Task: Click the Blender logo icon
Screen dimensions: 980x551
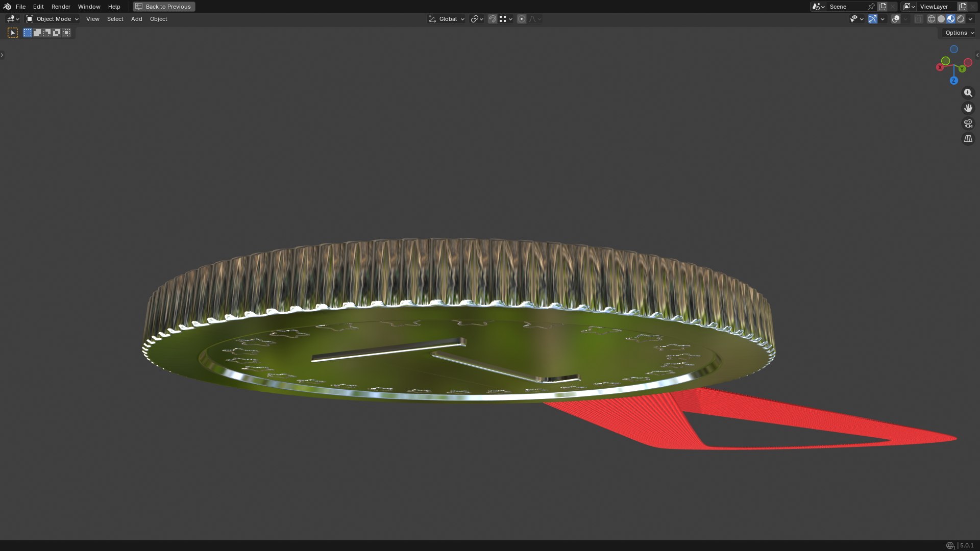Action: click(7, 7)
